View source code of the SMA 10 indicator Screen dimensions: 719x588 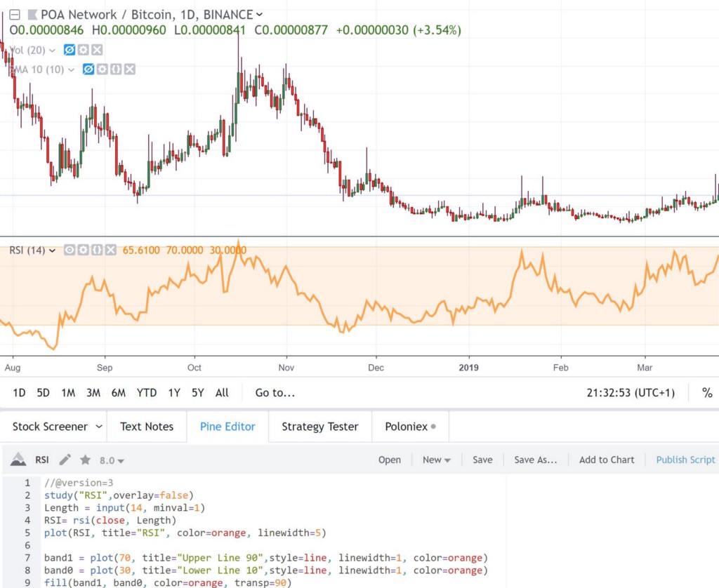(x=116, y=69)
